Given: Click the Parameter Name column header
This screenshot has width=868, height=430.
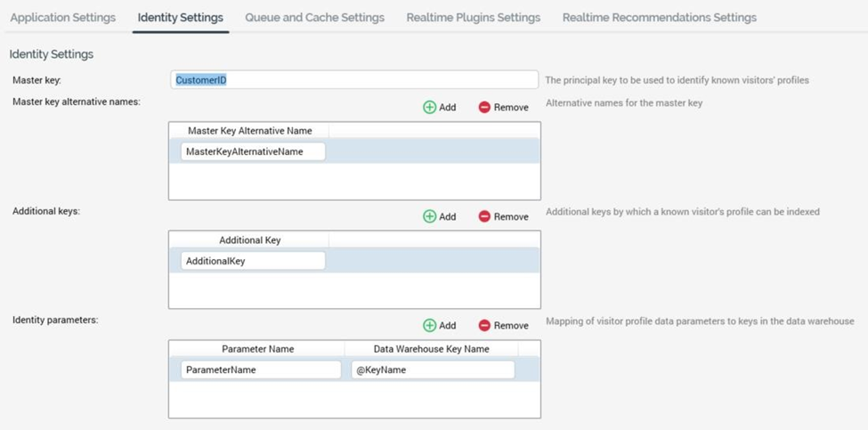Looking at the screenshot, I should [x=257, y=349].
